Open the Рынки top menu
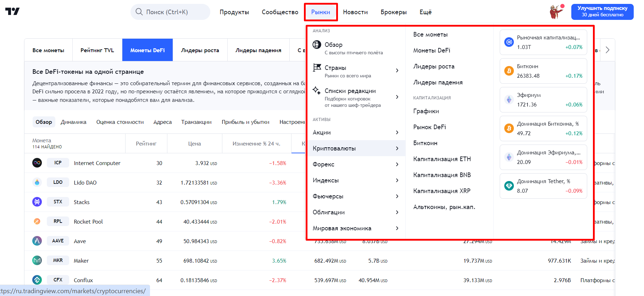Viewport: 644px width, 296px height. [321, 12]
